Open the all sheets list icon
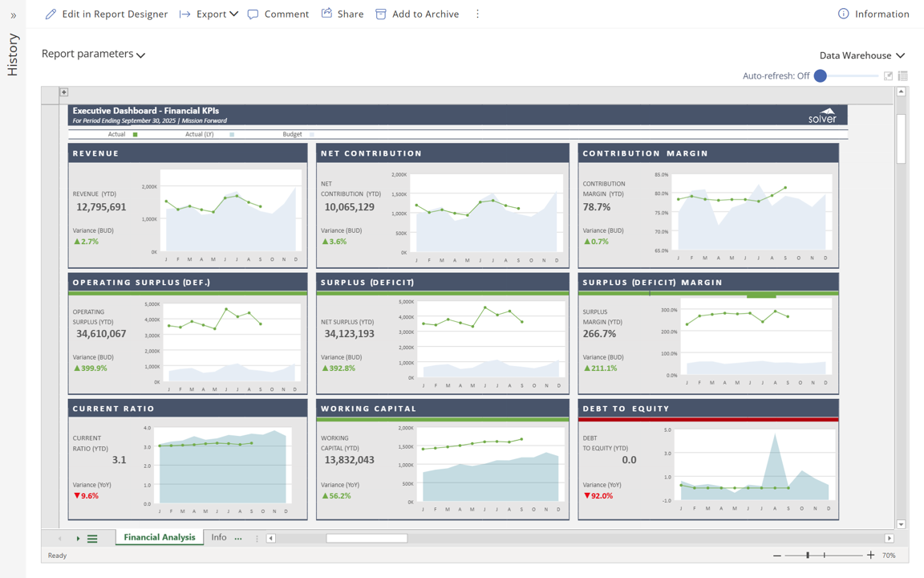Image resolution: width=924 pixels, height=578 pixels. tap(92, 539)
